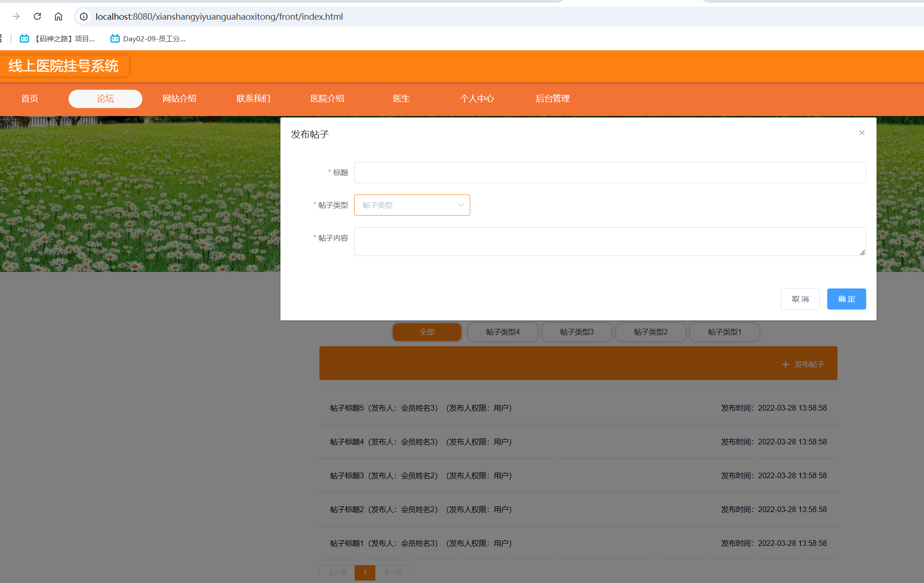Screen dimensions: 924x583
Task: Click the dropdown chevron arrow in 帖子类型
Action: click(460, 205)
